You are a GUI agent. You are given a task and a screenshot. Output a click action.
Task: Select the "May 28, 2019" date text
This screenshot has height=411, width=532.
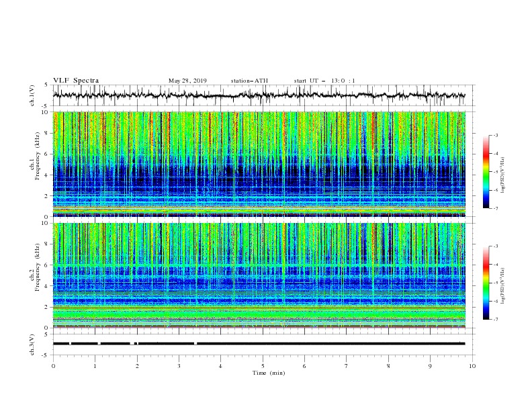pyautogui.click(x=187, y=81)
